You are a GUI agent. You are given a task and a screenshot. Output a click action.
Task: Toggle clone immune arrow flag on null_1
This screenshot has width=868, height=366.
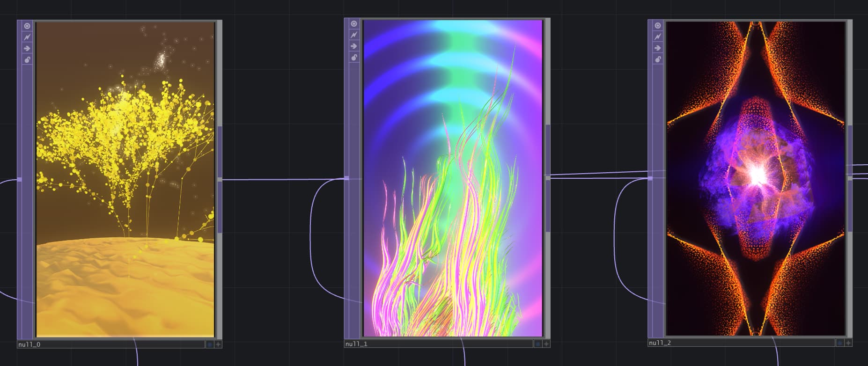coord(354,46)
